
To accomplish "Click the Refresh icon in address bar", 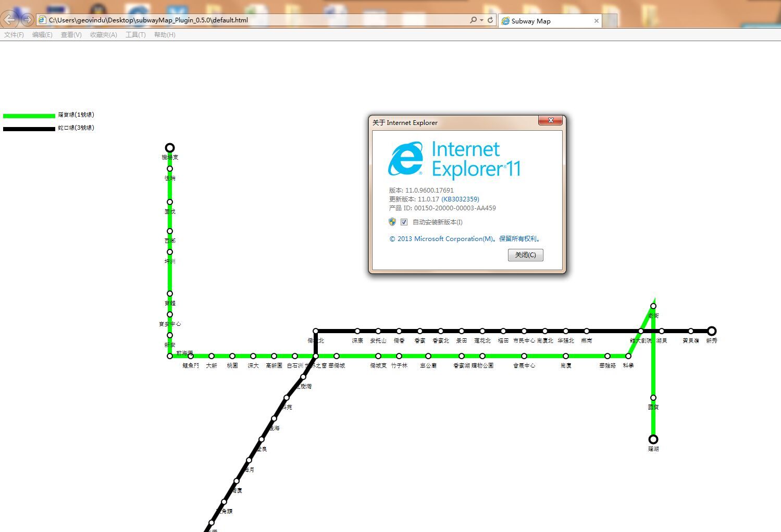I will click(490, 20).
